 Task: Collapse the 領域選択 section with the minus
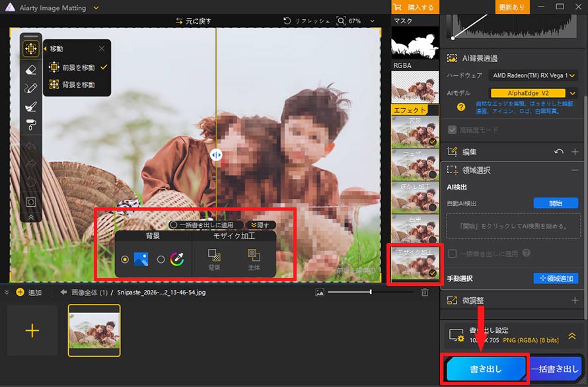pos(575,170)
